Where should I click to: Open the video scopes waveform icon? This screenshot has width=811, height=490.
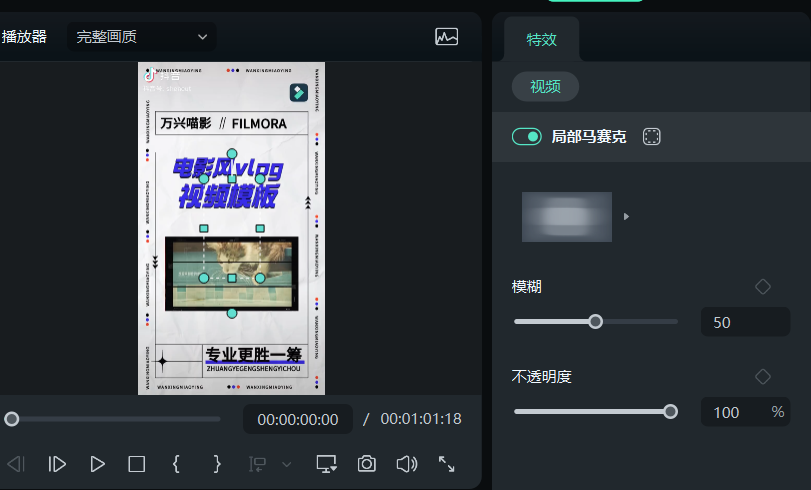point(446,37)
